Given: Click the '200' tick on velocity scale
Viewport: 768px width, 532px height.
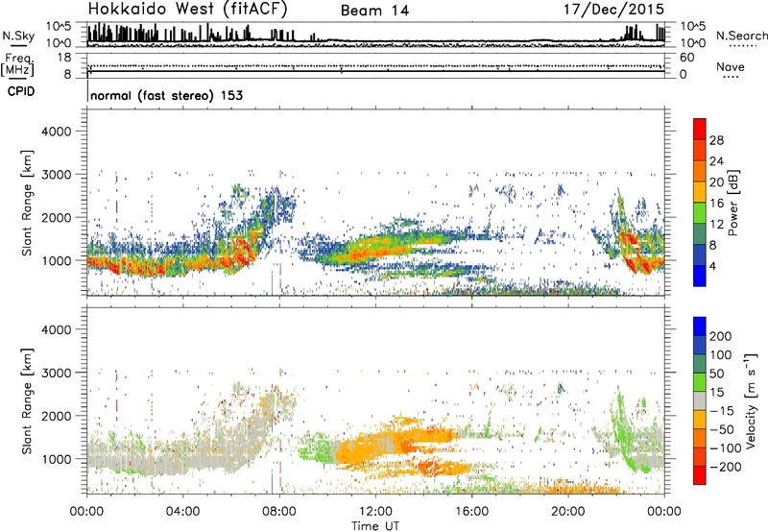Looking at the screenshot, I should tap(721, 336).
